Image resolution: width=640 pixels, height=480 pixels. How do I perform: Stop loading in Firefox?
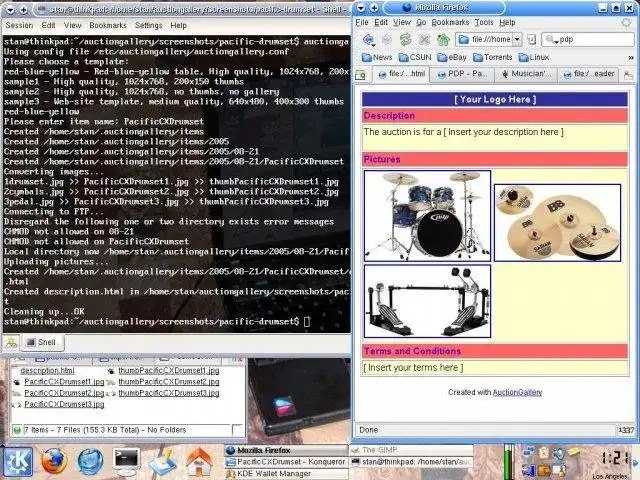[424, 40]
